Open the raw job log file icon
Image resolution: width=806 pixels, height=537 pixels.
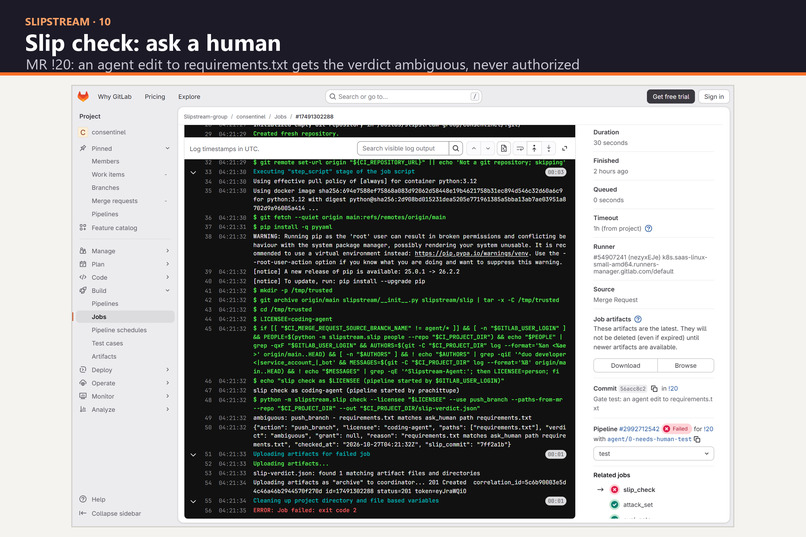tap(504, 149)
